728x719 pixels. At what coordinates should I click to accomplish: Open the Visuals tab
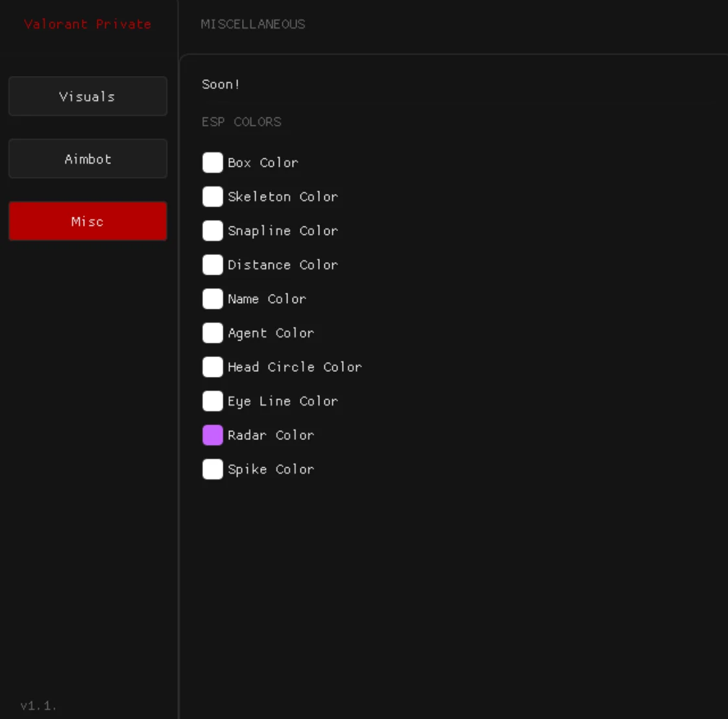click(x=88, y=96)
